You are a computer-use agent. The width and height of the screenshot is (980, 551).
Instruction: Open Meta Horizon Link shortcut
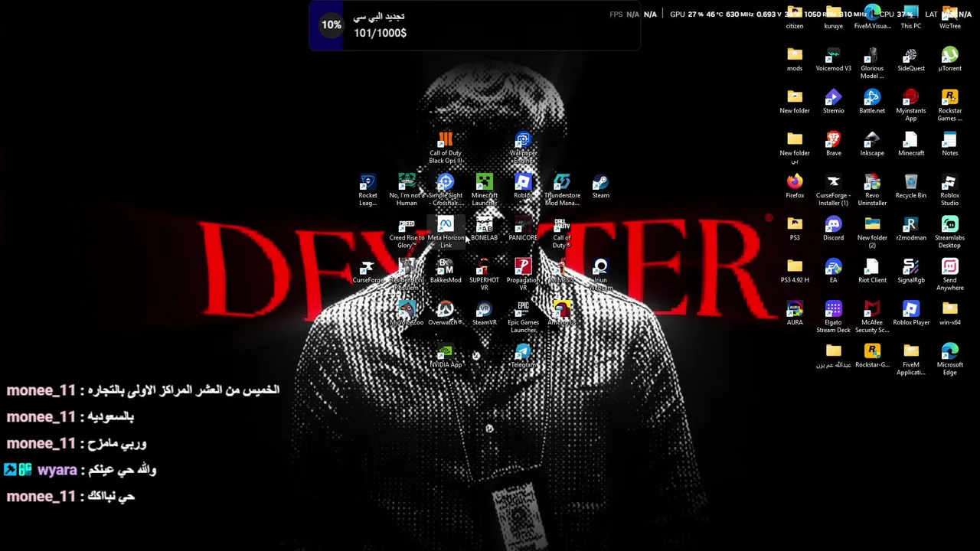click(446, 233)
